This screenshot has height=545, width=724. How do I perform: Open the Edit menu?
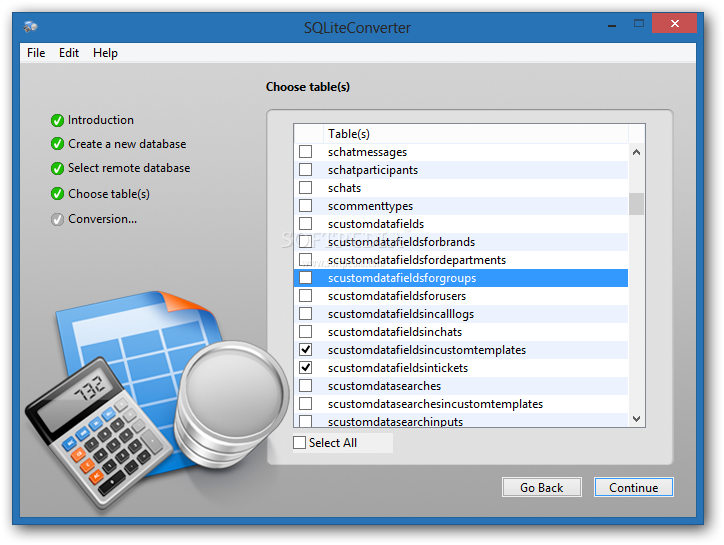69,53
